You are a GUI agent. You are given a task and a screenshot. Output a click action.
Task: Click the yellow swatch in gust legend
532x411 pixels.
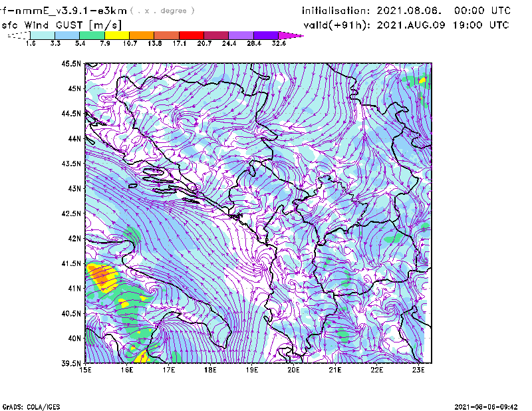[x=117, y=35]
